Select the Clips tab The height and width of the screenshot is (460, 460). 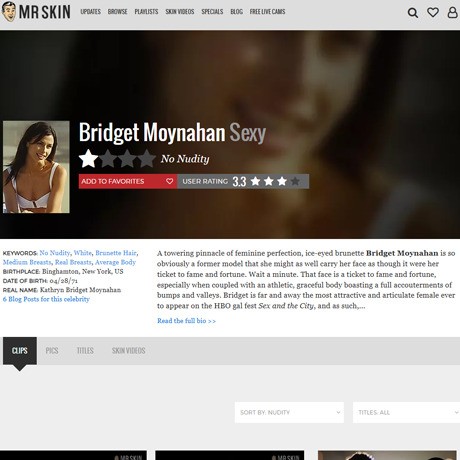[20, 351]
